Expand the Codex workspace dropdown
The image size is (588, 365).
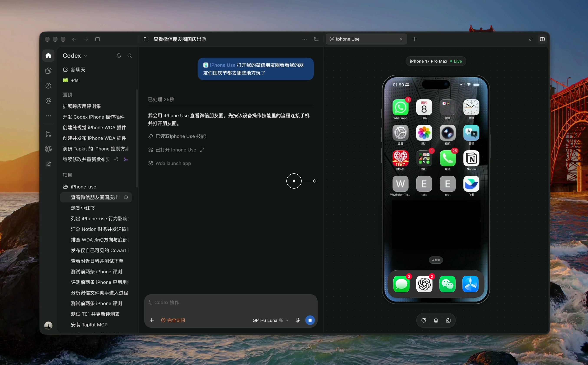[74, 56]
